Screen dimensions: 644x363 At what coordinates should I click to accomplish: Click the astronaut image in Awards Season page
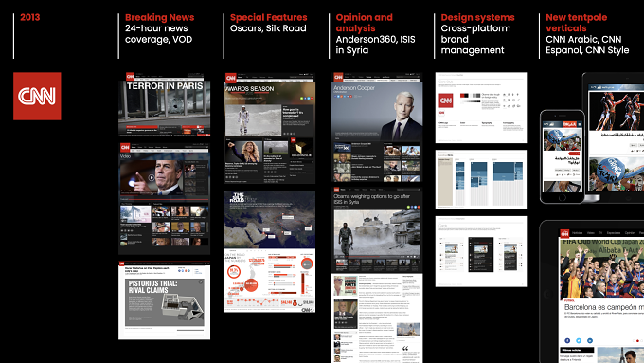[x=253, y=120]
